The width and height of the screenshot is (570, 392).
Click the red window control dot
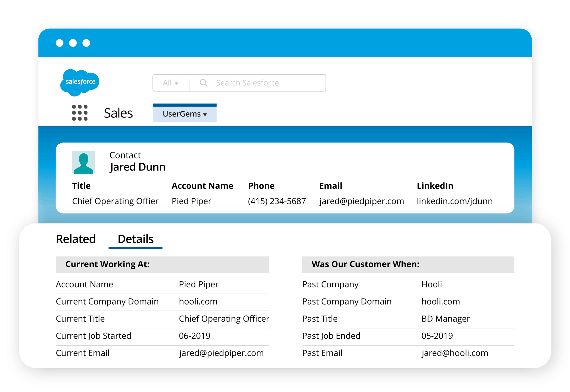pyautogui.click(x=60, y=43)
